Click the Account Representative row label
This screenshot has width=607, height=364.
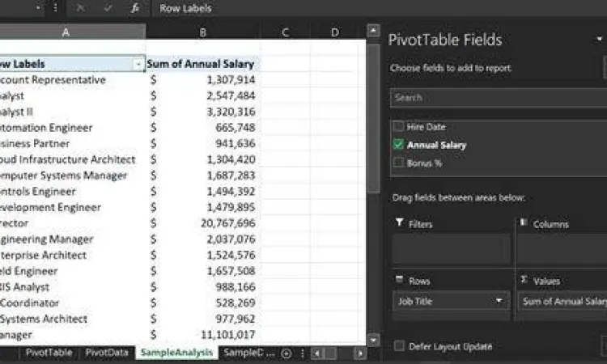pyautogui.click(x=53, y=80)
